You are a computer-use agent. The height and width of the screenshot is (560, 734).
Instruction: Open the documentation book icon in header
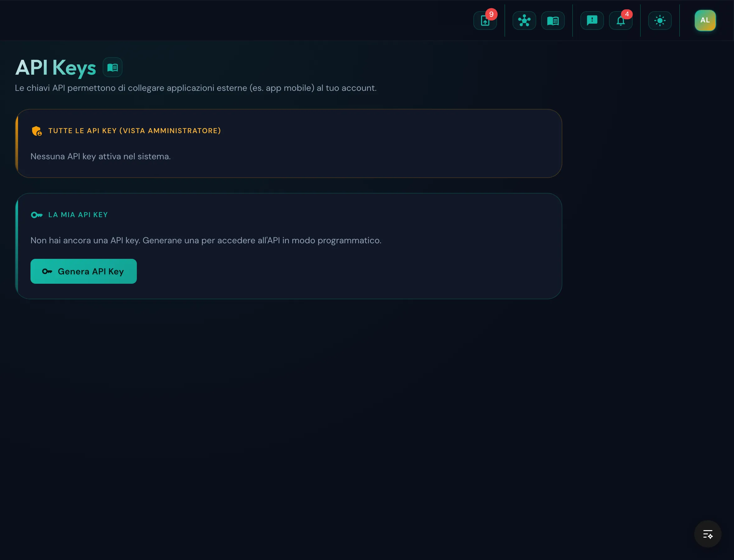pyautogui.click(x=553, y=21)
